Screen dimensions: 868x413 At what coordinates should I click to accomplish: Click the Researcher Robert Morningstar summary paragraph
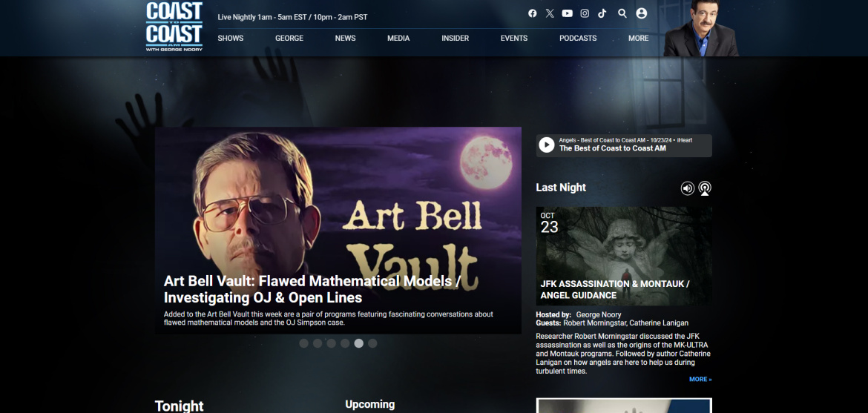tap(623, 353)
